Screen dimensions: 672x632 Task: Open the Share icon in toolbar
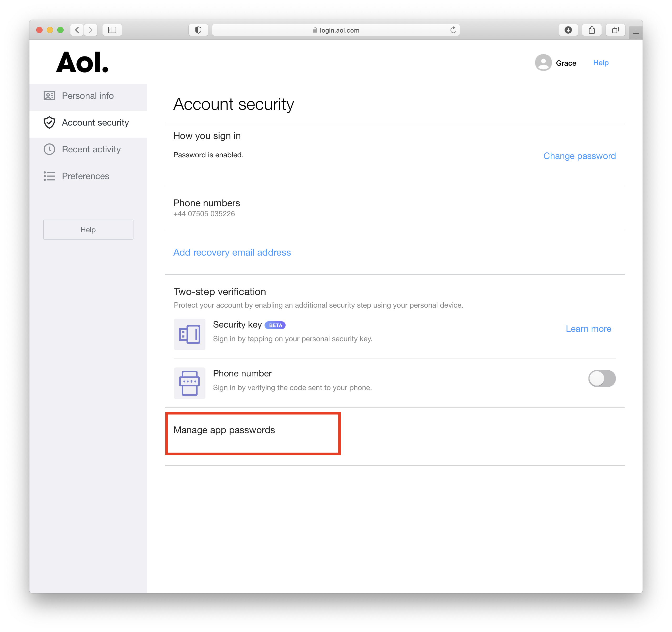[x=592, y=30]
